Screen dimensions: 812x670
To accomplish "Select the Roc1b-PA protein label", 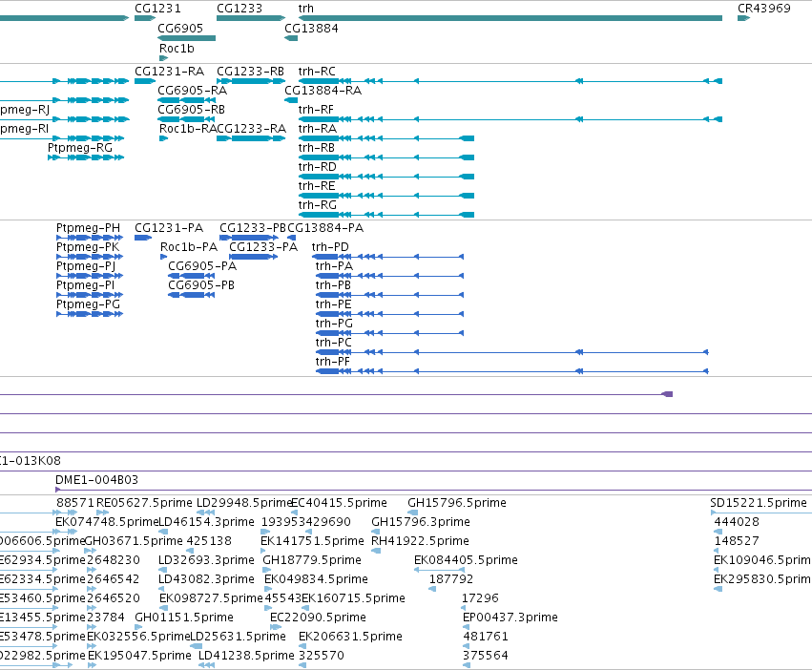I will click(x=189, y=246).
